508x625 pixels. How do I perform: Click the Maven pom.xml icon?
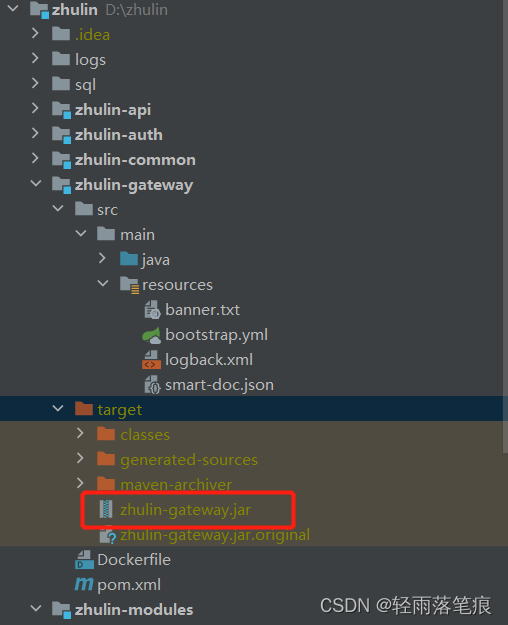pyautogui.click(x=84, y=584)
